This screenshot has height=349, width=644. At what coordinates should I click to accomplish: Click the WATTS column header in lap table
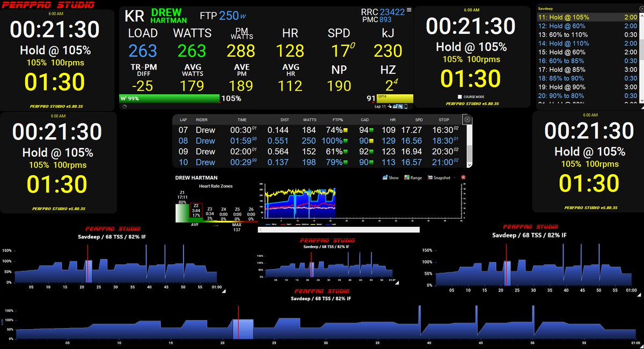click(x=310, y=120)
